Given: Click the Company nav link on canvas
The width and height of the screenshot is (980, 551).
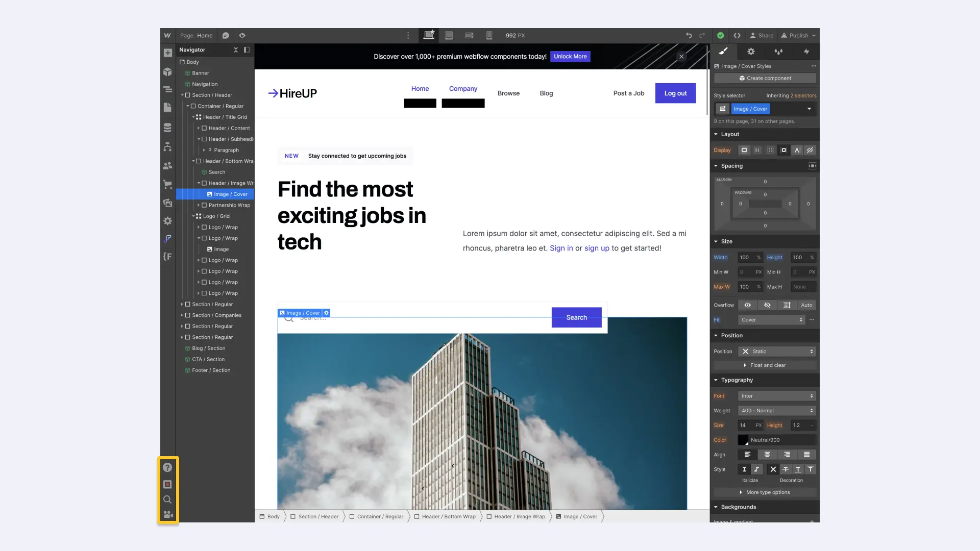Looking at the screenshot, I should pyautogui.click(x=463, y=89).
